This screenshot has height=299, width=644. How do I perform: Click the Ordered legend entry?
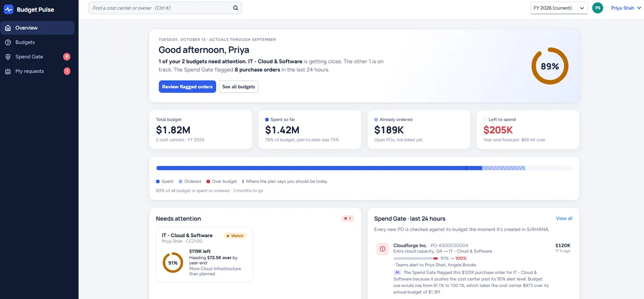(190, 182)
